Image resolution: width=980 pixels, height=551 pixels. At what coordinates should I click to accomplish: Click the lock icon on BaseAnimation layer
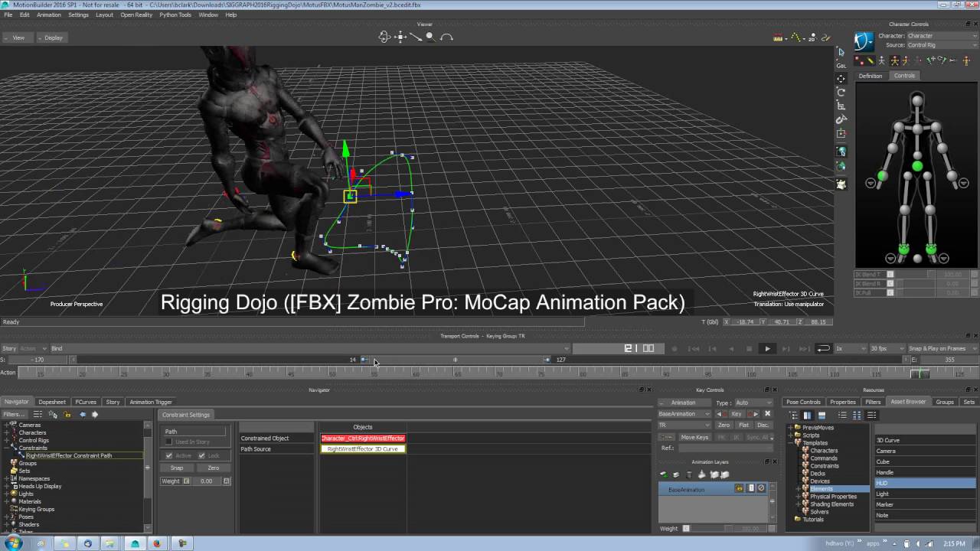740,488
